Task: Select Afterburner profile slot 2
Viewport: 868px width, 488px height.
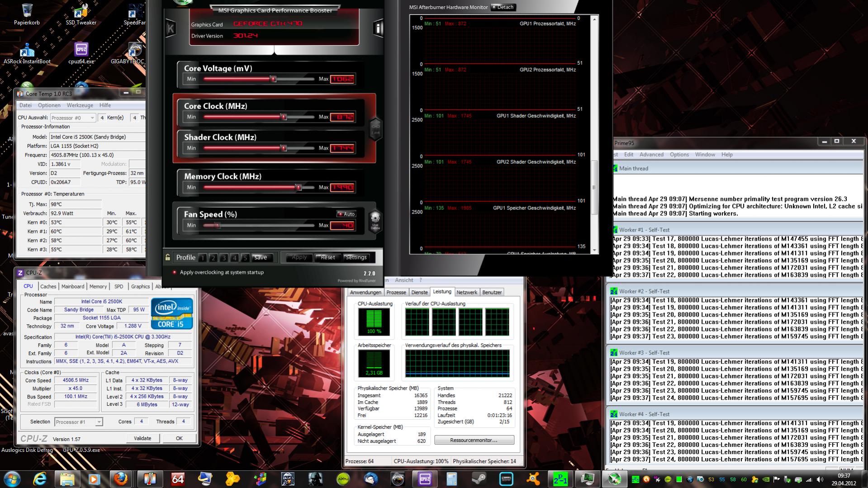Action: coord(213,258)
